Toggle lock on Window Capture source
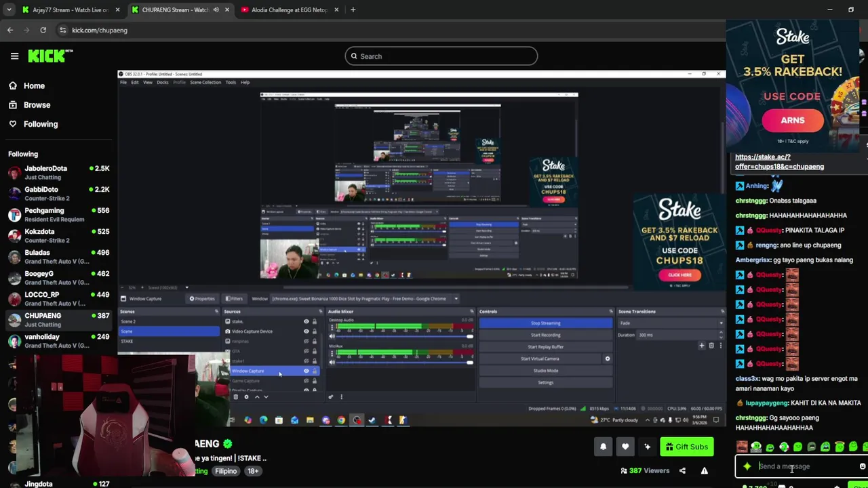Image resolution: width=868 pixels, height=488 pixels. (x=314, y=371)
